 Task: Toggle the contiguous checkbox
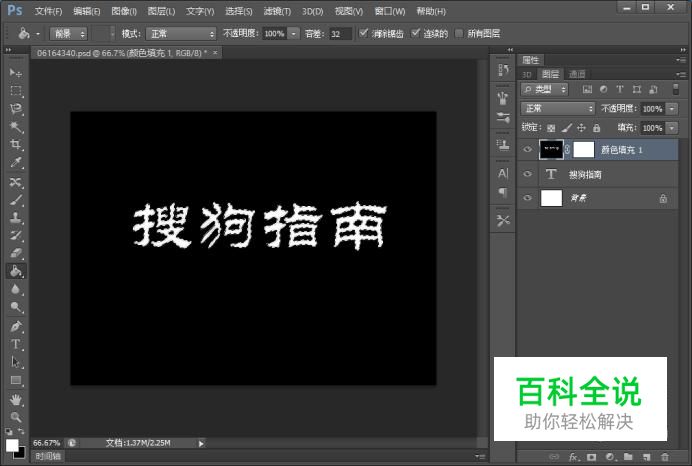pos(415,33)
